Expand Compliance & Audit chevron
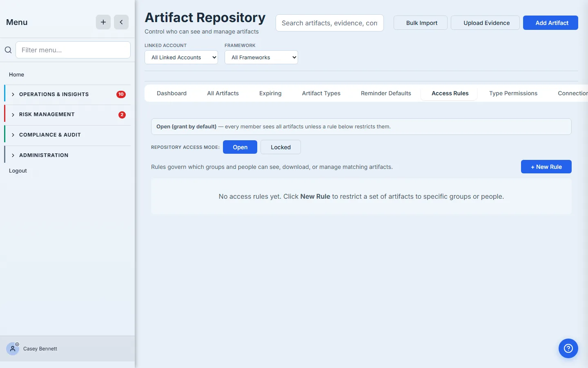 pyautogui.click(x=13, y=135)
